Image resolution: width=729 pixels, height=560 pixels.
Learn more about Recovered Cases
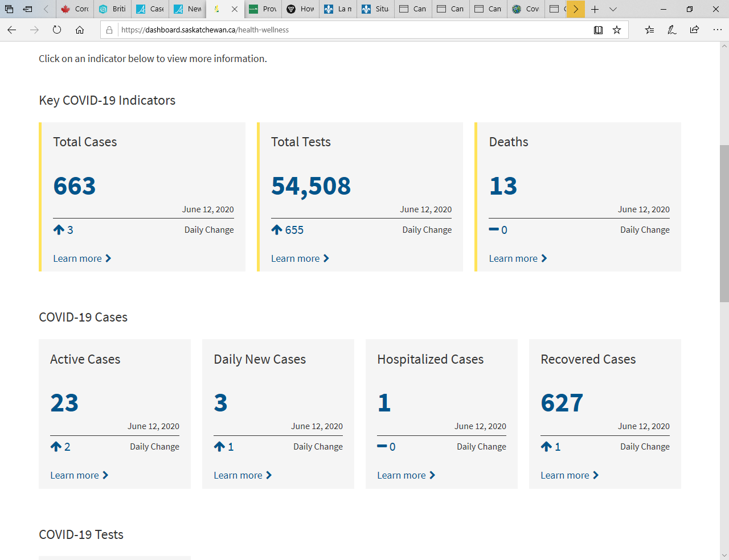point(570,475)
